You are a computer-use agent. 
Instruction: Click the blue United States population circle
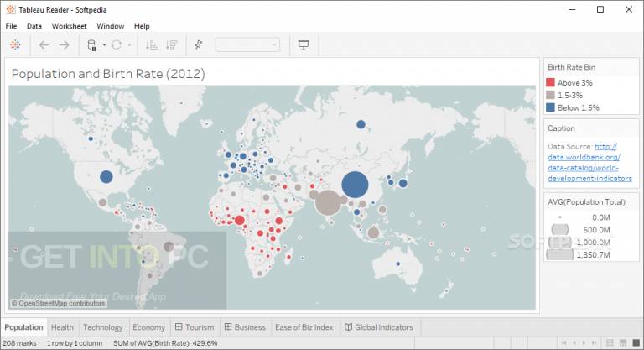(106, 177)
